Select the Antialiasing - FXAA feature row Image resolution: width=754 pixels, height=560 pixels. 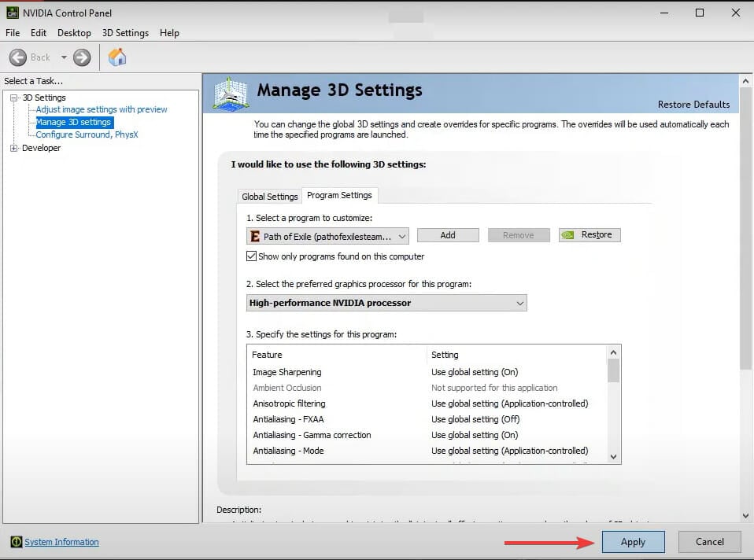coord(427,419)
